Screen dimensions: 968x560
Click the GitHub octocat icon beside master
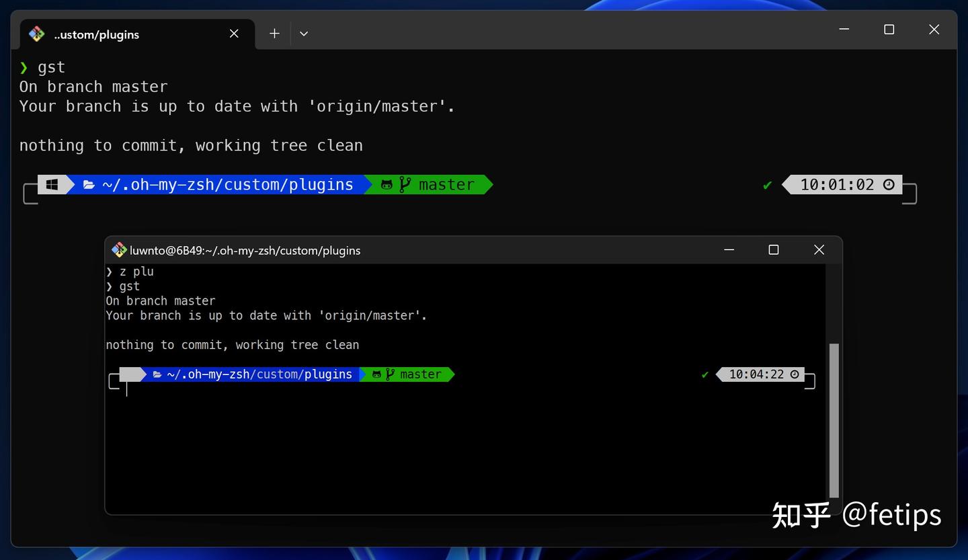(386, 184)
